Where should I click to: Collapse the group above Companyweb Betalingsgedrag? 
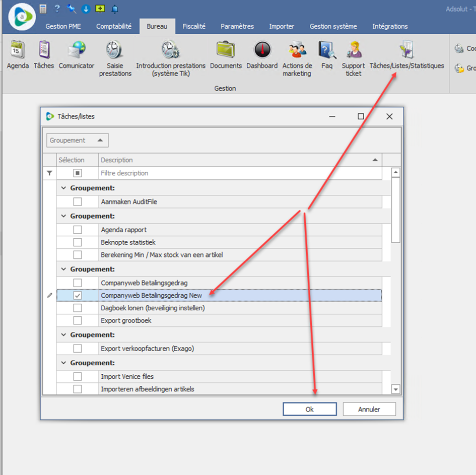(63, 269)
